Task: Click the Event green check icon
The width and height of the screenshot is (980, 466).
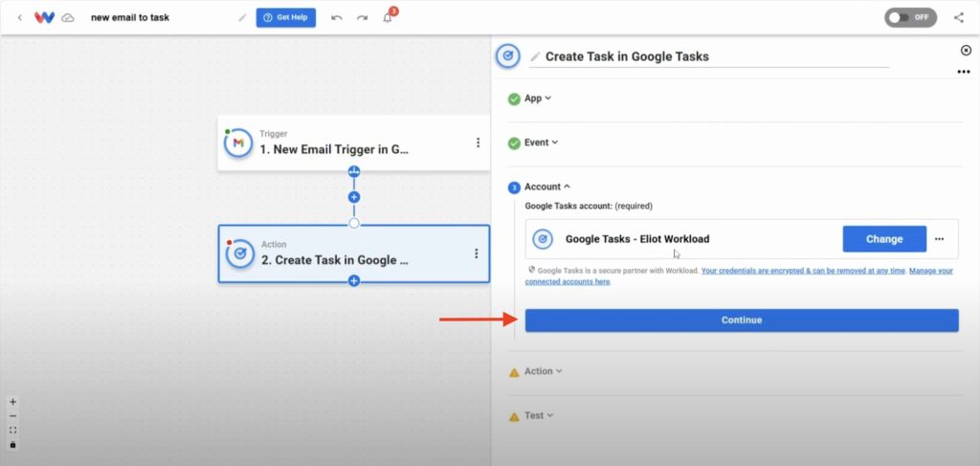Action: [514, 143]
